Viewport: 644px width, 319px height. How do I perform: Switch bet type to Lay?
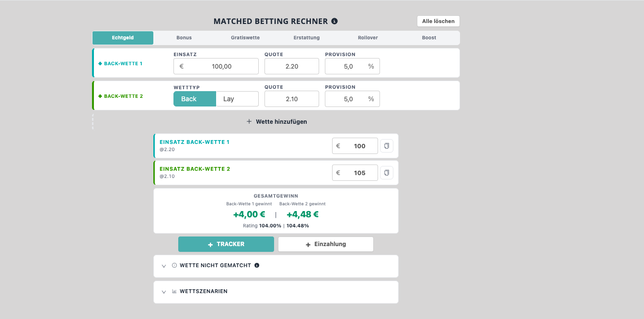point(237,99)
